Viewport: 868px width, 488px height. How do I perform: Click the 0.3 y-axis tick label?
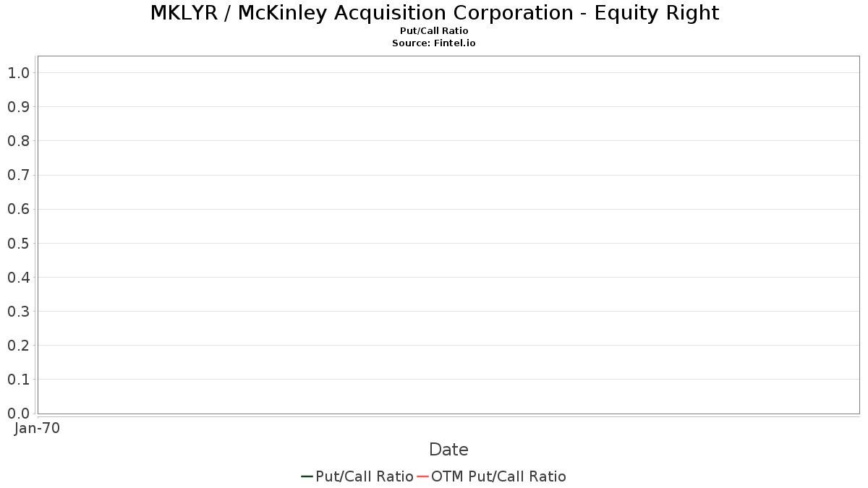pyautogui.click(x=18, y=312)
